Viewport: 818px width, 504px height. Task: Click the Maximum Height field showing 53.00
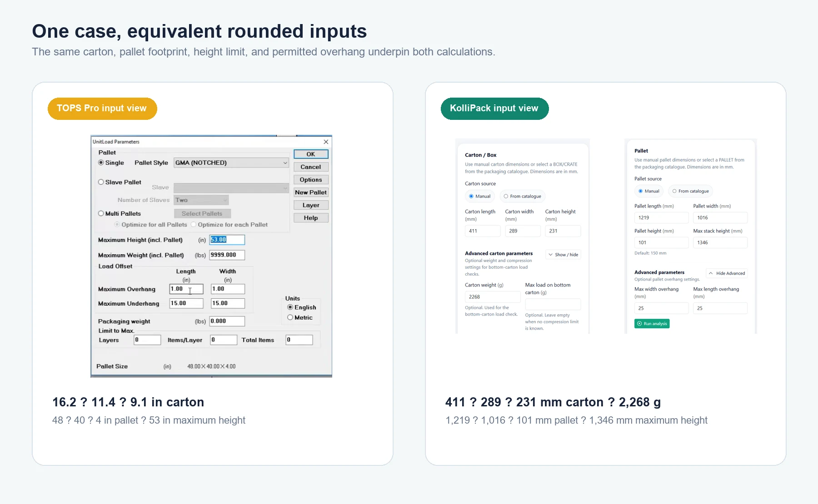227,240
